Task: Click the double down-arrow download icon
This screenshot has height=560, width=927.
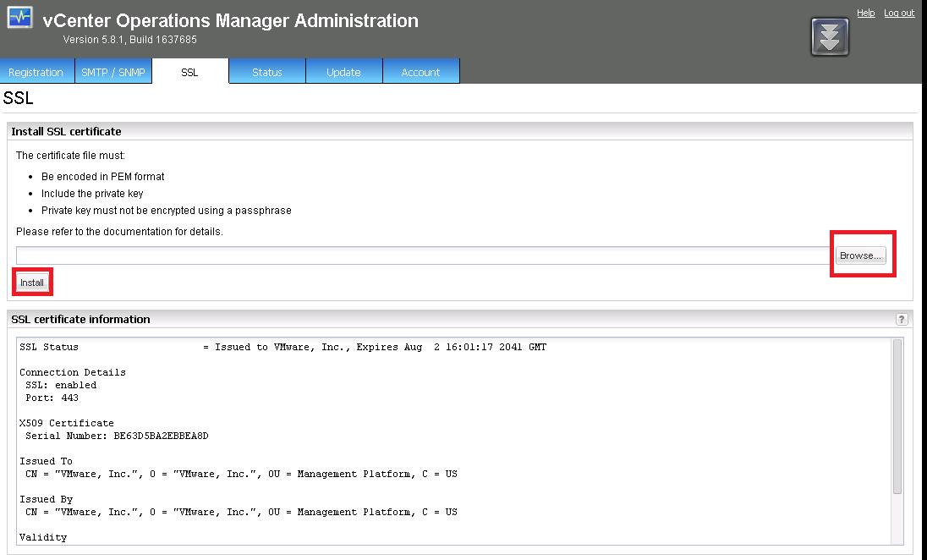Action: [x=829, y=36]
